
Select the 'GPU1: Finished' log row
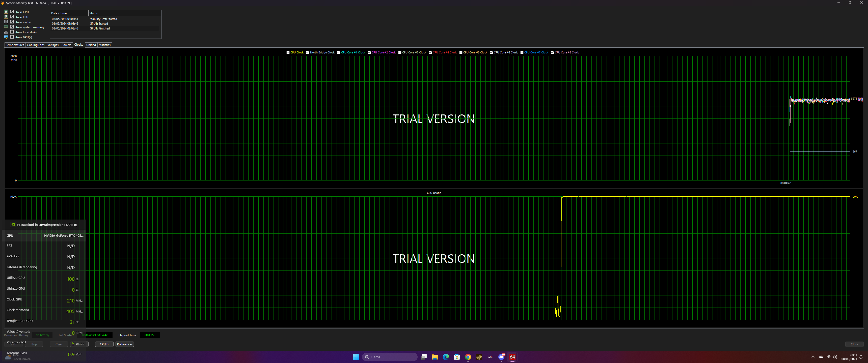pyautogui.click(x=105, y=28)
